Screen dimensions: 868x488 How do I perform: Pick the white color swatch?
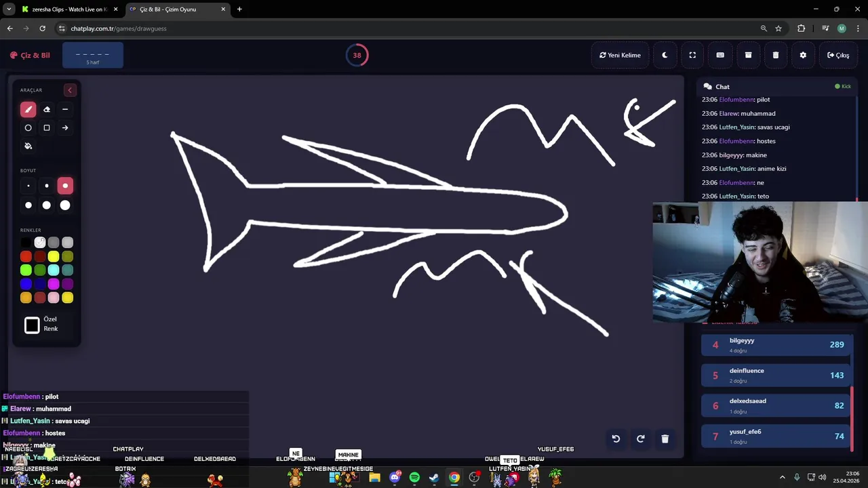pos(40,243)
